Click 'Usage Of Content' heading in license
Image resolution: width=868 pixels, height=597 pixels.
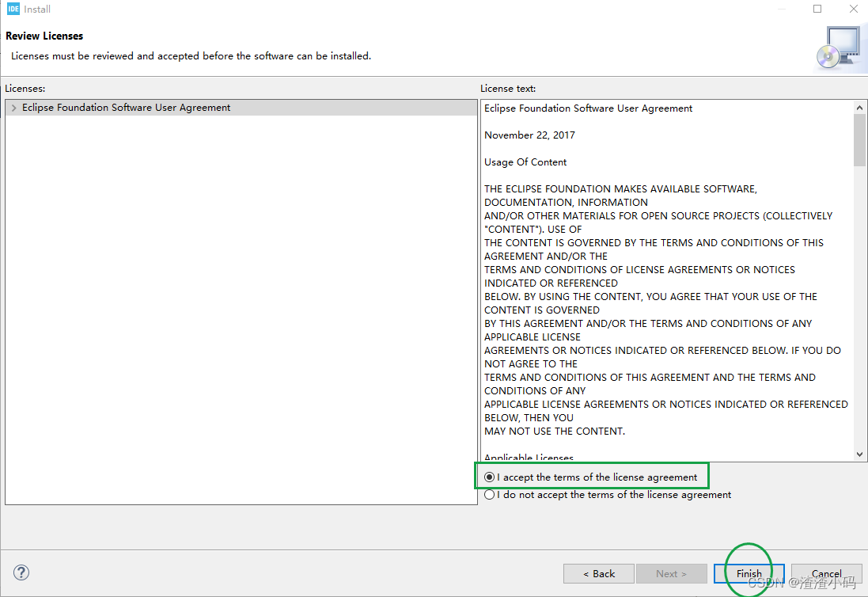(525, 162)
